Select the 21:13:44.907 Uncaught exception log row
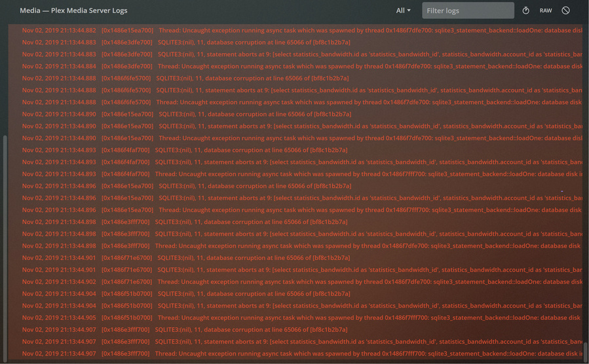The width and height of the screenshot is (589, 364). coord(295,354)
